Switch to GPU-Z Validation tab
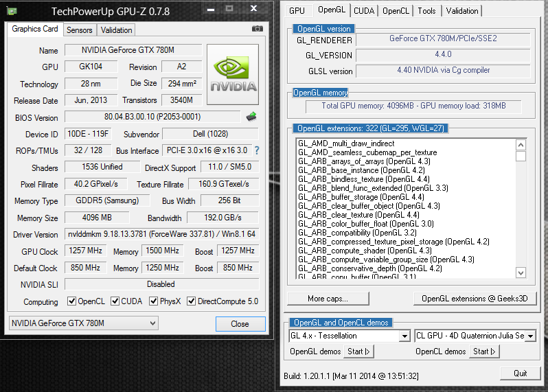The image size is (548, 392). [x=116, y=30]
